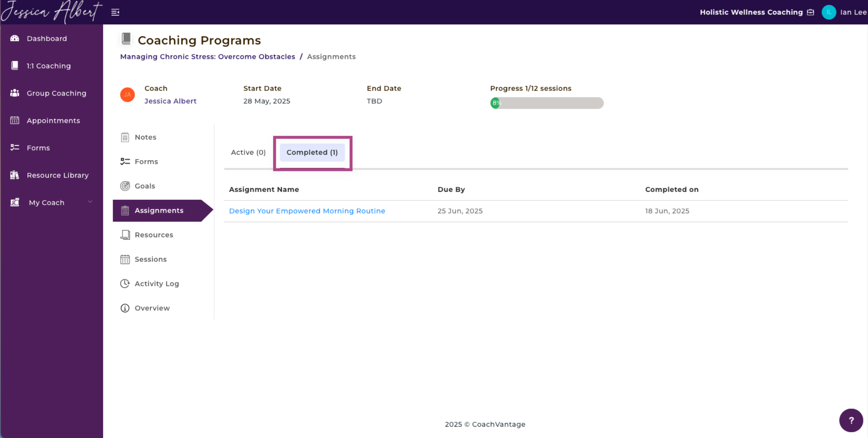The image size is (868, 438).
Task: Open Design Your Empowered Morning Routine assignment
Action: 307,211
